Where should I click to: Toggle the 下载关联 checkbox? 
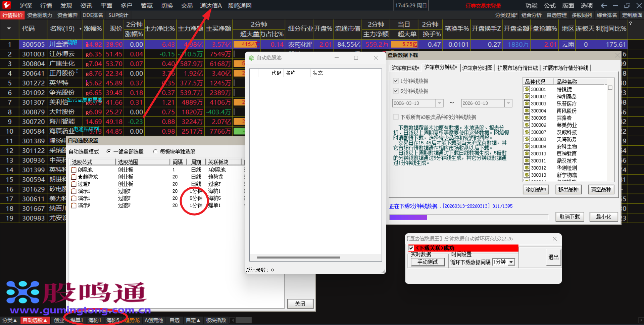click(x=411, y=248)
